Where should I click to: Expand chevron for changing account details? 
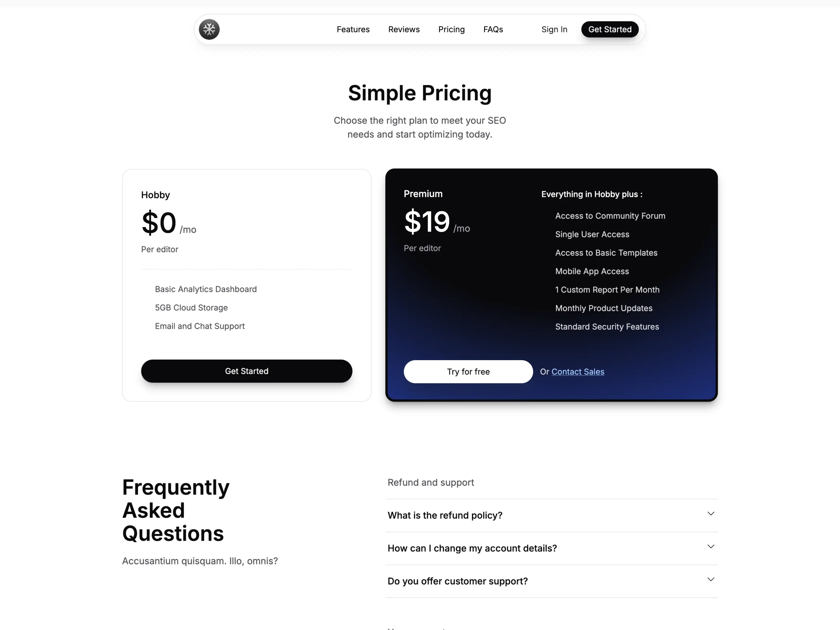711,547
